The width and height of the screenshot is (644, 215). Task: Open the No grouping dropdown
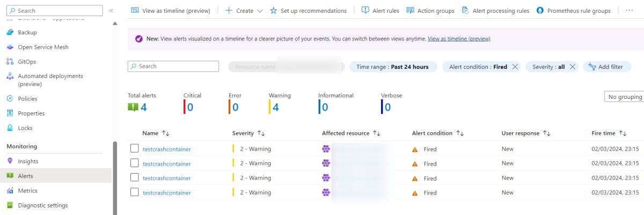(624, 97)
